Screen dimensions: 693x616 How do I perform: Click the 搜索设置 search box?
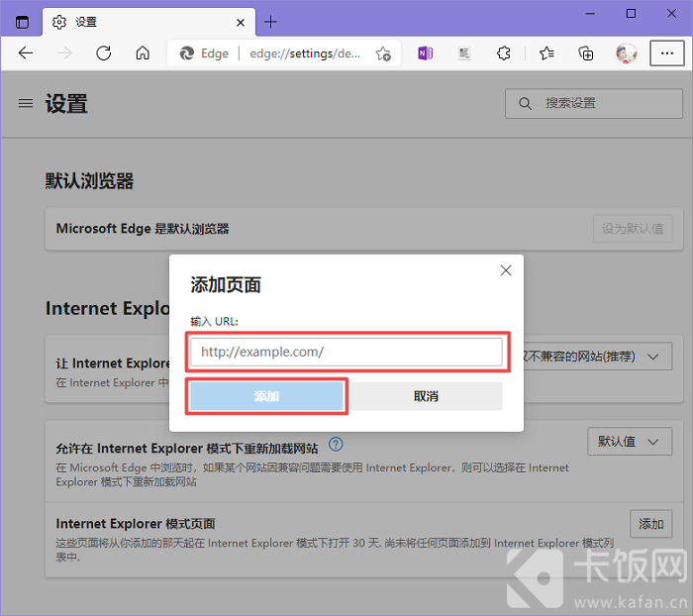pos(594,103)
